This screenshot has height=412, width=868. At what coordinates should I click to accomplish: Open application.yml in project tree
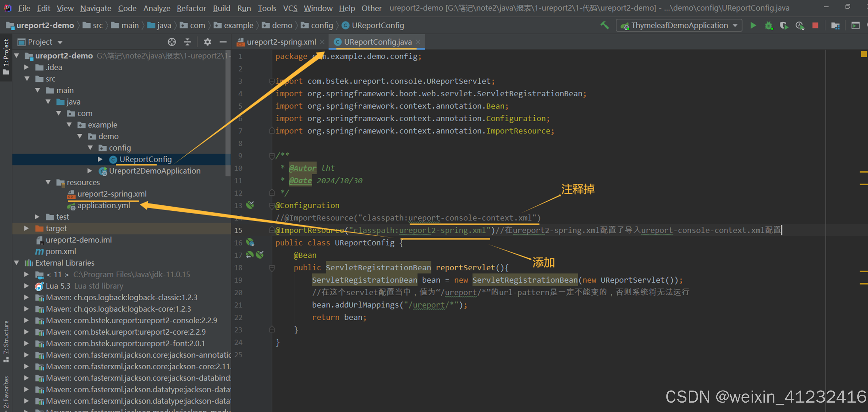103,206
